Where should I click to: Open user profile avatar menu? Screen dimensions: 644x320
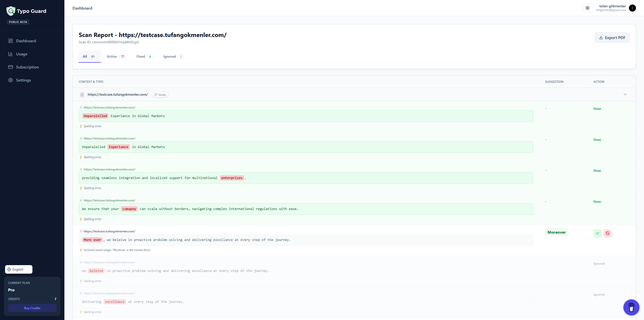click(x=632, y=8)
